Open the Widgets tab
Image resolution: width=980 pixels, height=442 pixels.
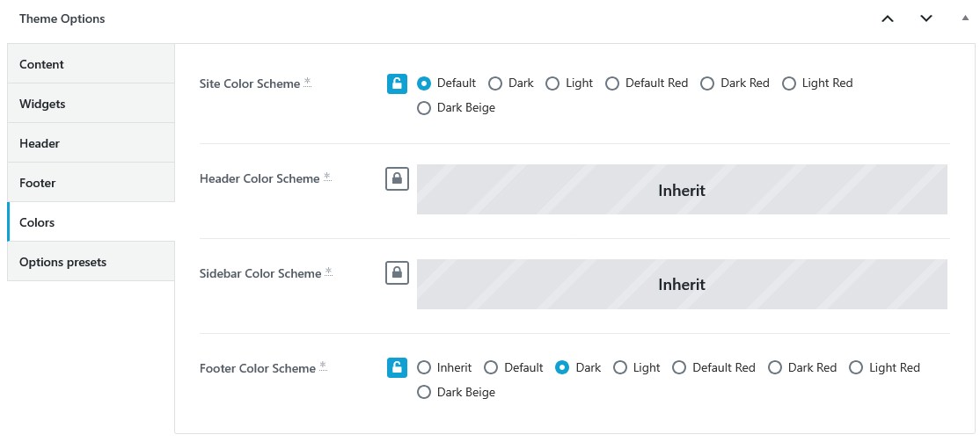coord(91,104)
